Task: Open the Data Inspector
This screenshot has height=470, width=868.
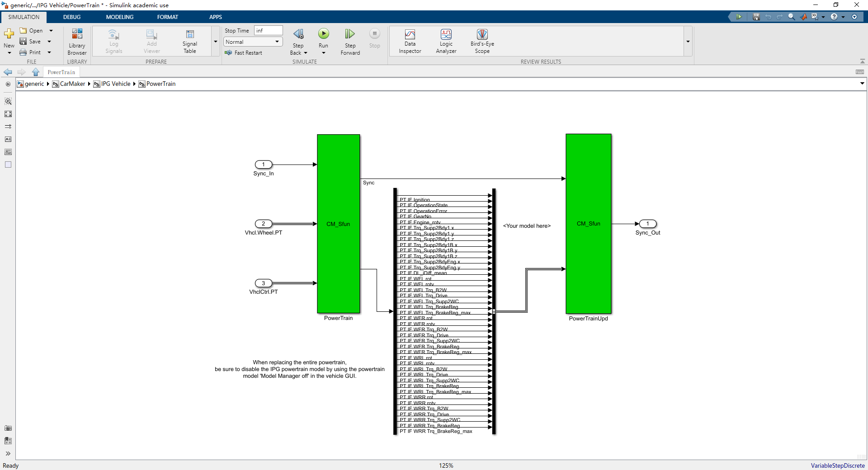Action: [410, 42]
